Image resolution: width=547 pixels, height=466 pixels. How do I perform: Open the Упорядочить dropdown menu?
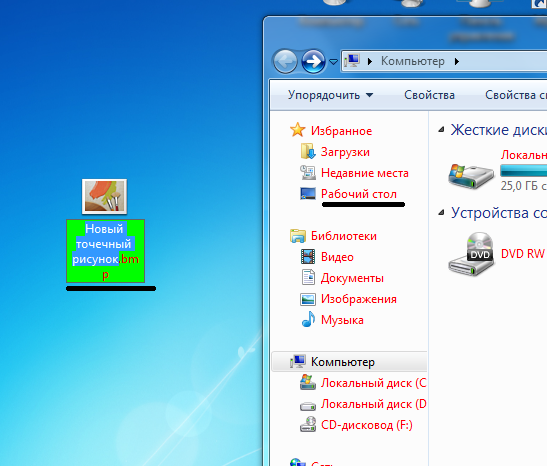330,95
